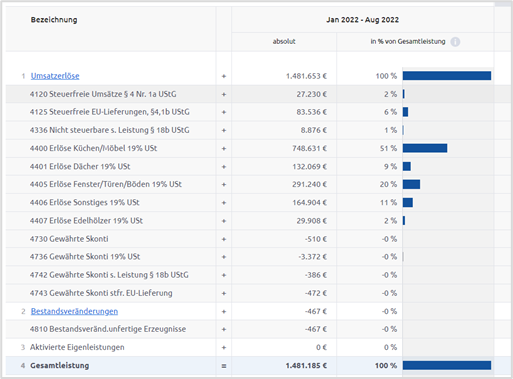Click the Bezeichnung column header
This screenshot has width=513, height=379.
pyautogui.click(x=54, y=20)
